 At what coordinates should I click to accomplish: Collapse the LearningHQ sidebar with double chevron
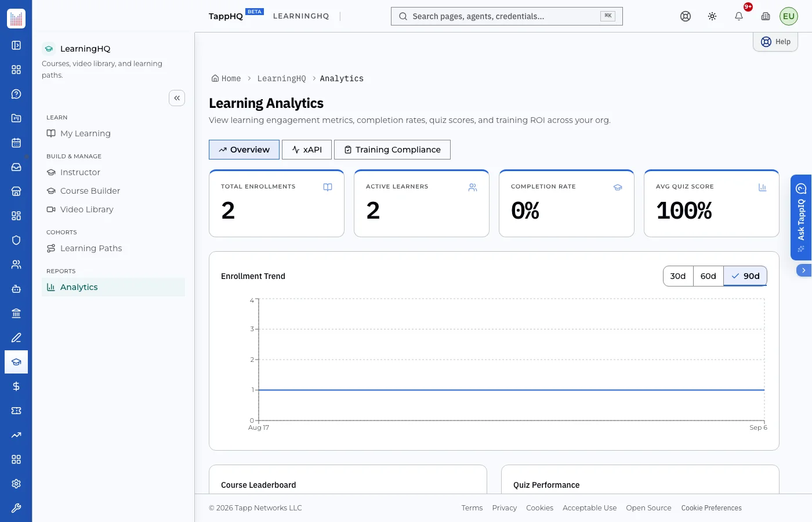pyautogui.click(x=177, y=98)
